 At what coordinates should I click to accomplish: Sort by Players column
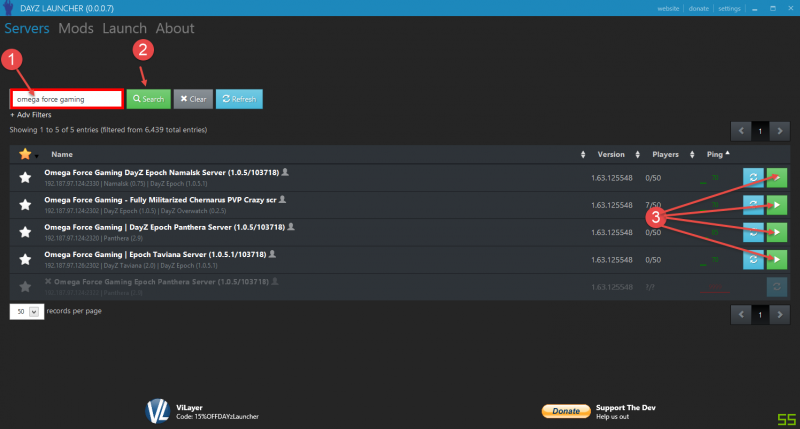[x=665, y=154]
